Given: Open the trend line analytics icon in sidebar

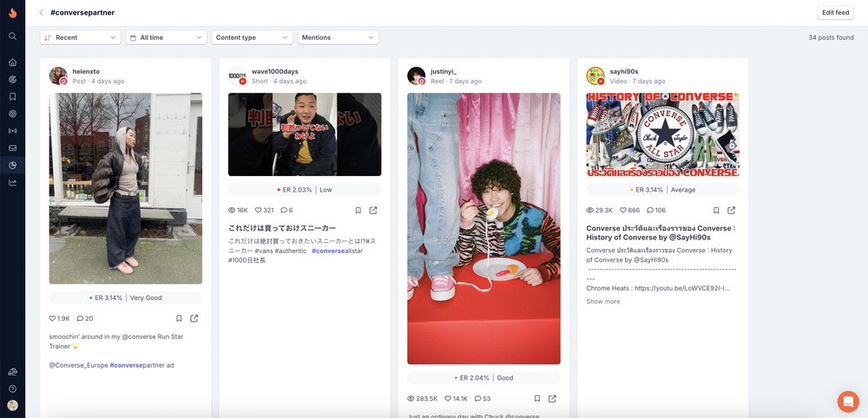Looking at the screenshot, I should pos(13,182).
